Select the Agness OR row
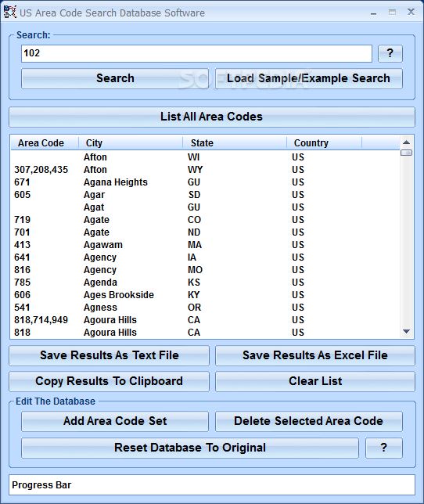424x504 pixels. [x=206, y=308]
